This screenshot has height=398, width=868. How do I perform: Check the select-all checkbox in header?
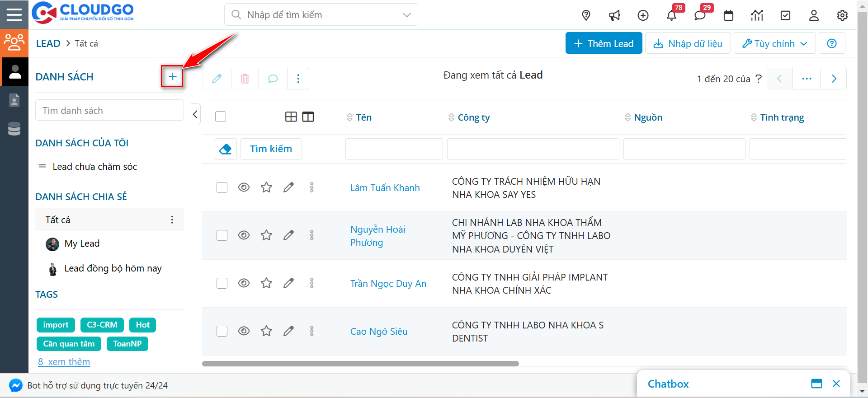coord(221,117)
